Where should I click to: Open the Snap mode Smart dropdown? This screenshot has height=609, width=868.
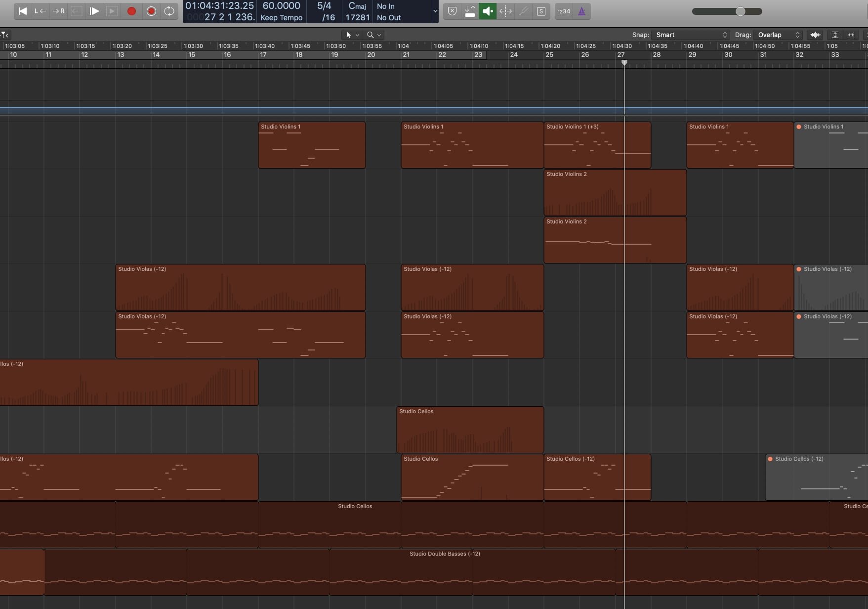(691, 35)
